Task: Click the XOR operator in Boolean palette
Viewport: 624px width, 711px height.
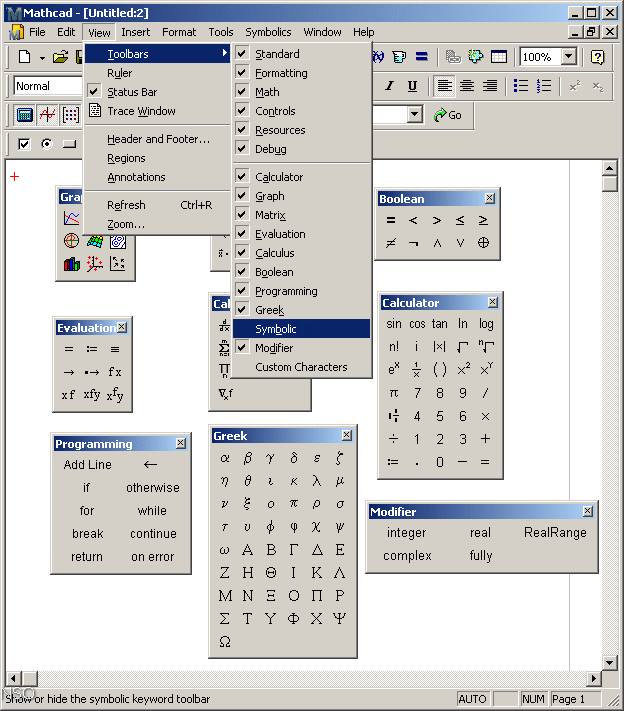Action: point(484,243)
